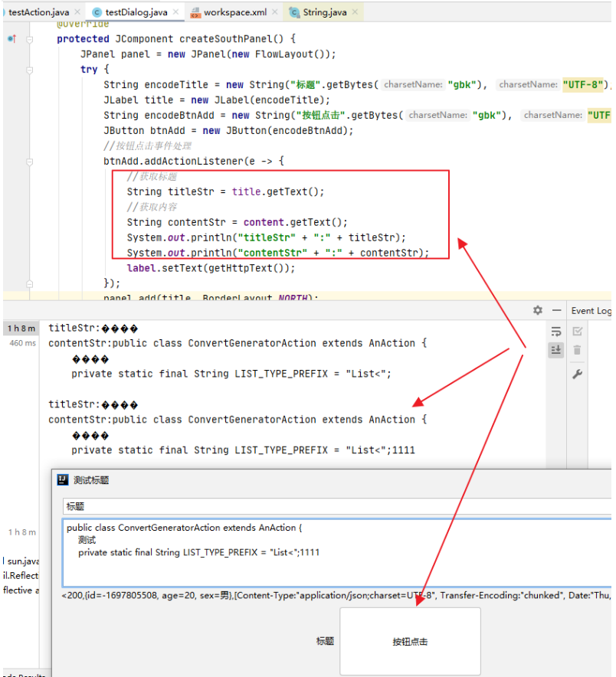The width and height of the screenshot is (616, 677).
Task: Click the 按钮点击 button
Action: click(410, 641)
